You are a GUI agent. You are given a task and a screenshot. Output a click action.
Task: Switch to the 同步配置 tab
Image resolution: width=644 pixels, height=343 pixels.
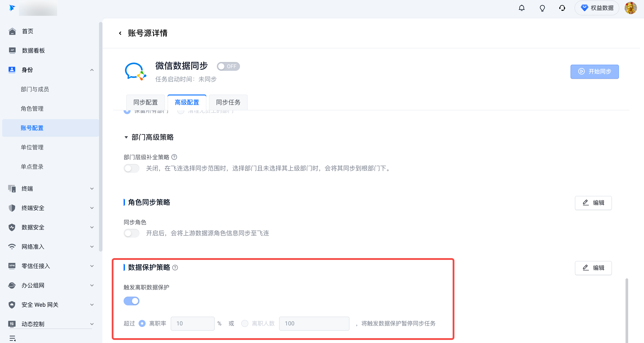tap(146, 102)
